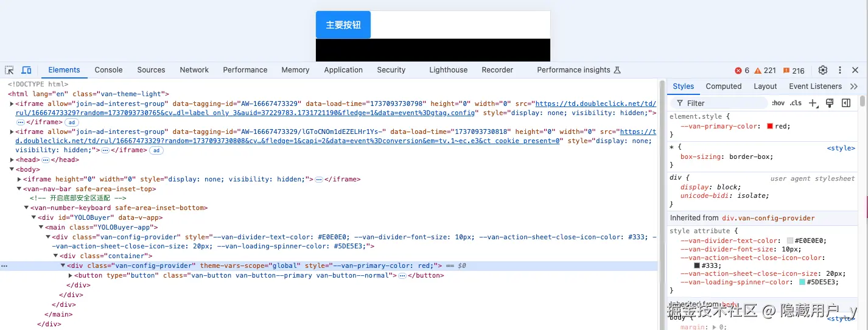The width and height of the screenshot is (868, 330).
Task: Click the ellipsis left of the selected div row
Action: coord(4,266)
